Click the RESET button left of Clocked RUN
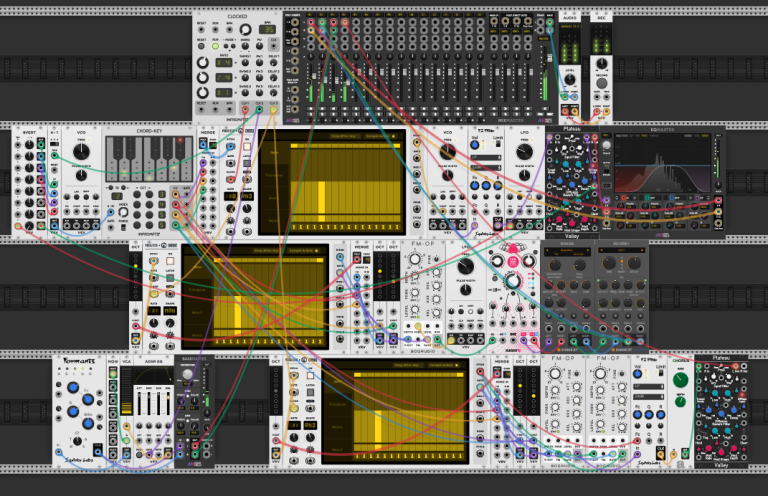768x496 pixels. coord(201,46)
